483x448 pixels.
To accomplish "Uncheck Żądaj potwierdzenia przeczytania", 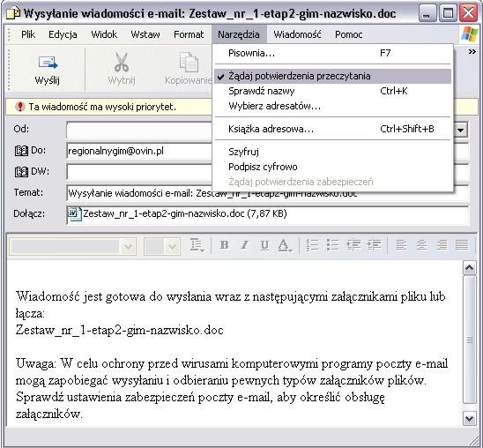I will 332,76.
